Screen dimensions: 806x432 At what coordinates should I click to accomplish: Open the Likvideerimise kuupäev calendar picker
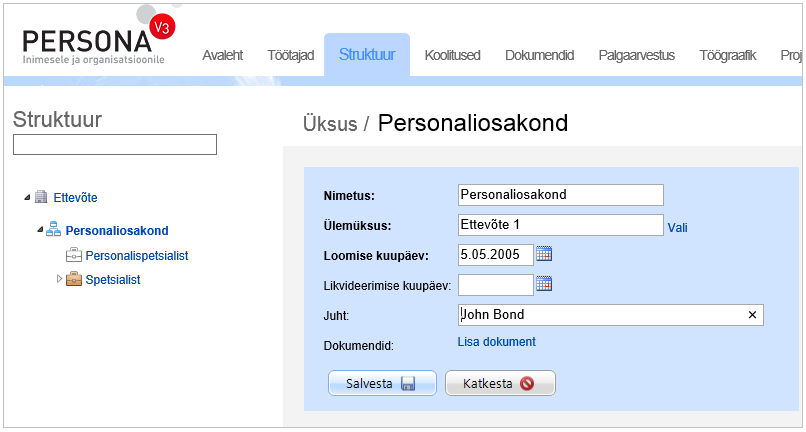click(544, 284)
